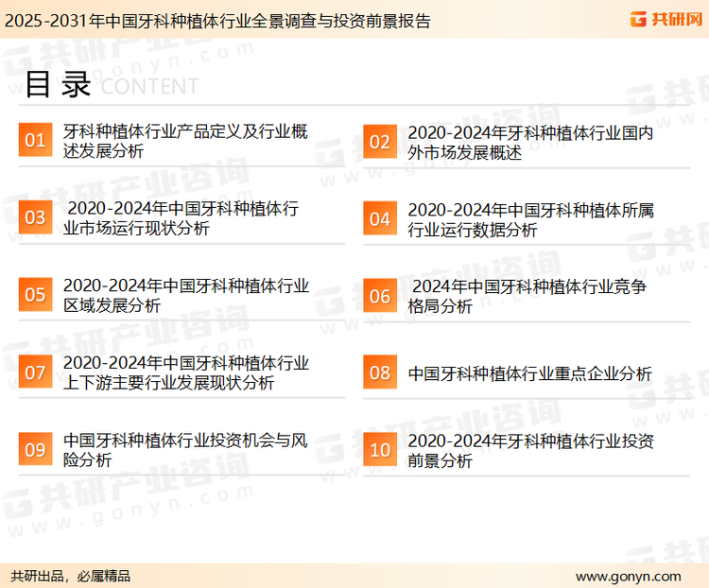The width and height of the screenshot is (709, 588).
Task: Click the 共研网 logo at top right
Action: [x=666, y=20]
